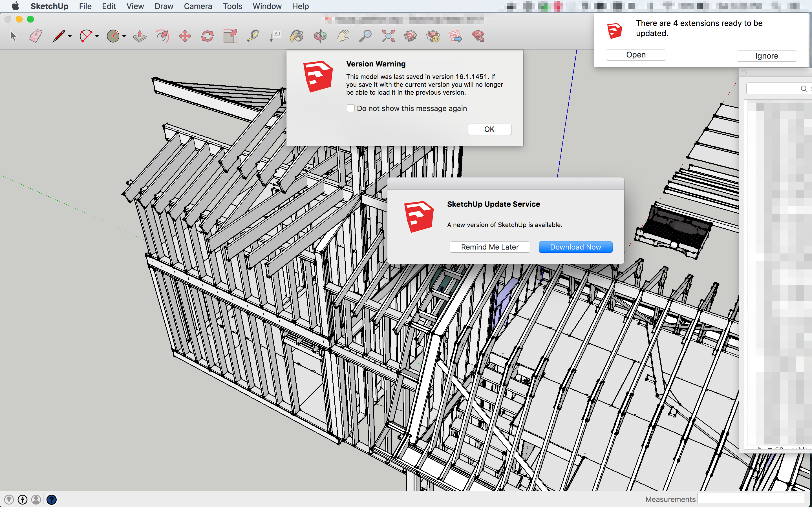Open the Window menu
This screenshot has height=507, width=812.
[267, 6]
